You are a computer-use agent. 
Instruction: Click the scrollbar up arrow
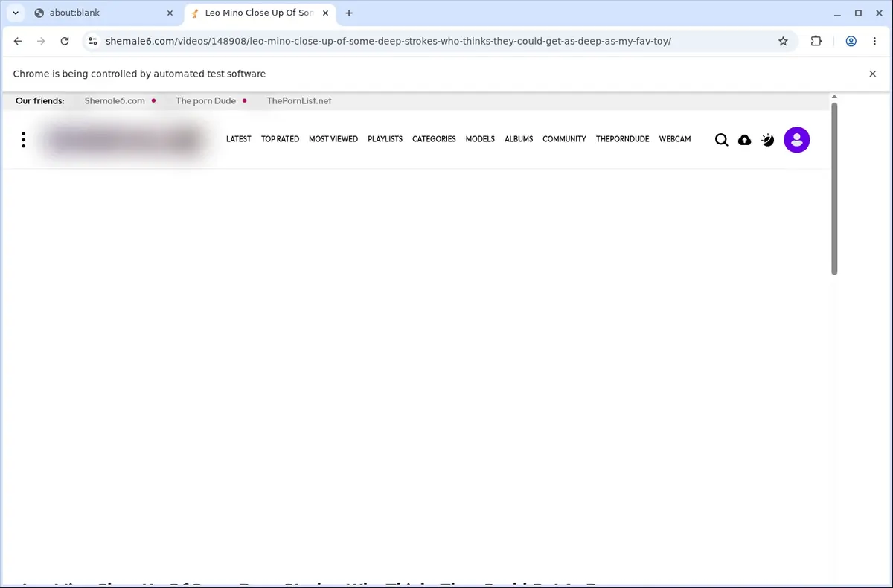[834, 97]
